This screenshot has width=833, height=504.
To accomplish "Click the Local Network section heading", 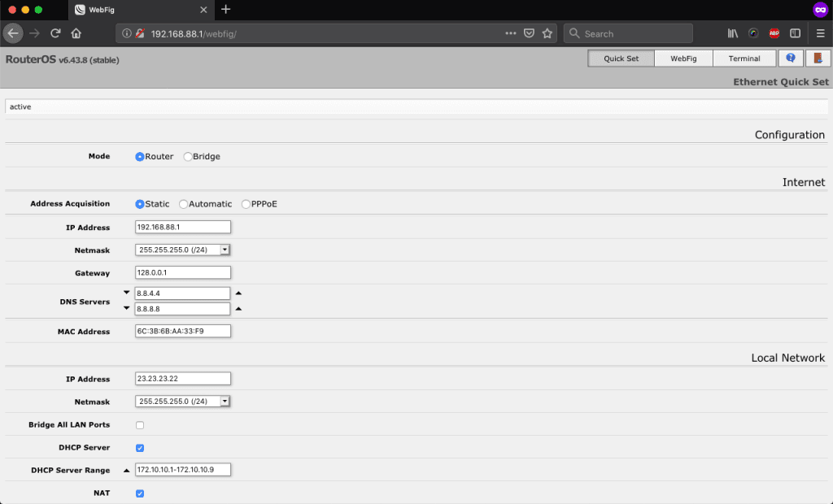I will [x=787, y=358].
